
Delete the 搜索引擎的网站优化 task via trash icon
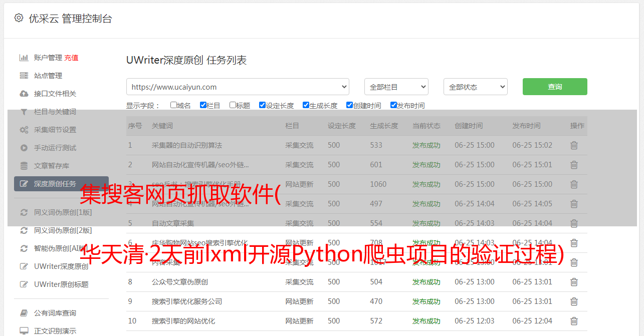point(574,321)
